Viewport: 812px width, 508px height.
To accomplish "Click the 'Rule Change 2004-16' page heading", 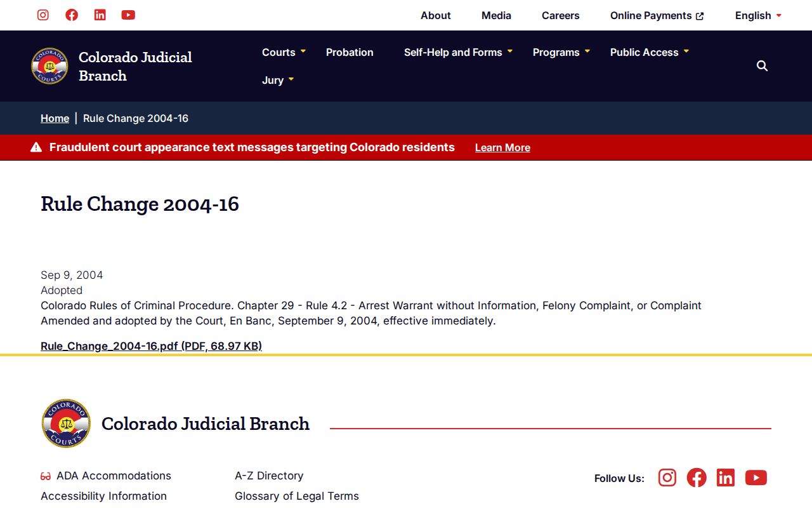I will 140,204.
